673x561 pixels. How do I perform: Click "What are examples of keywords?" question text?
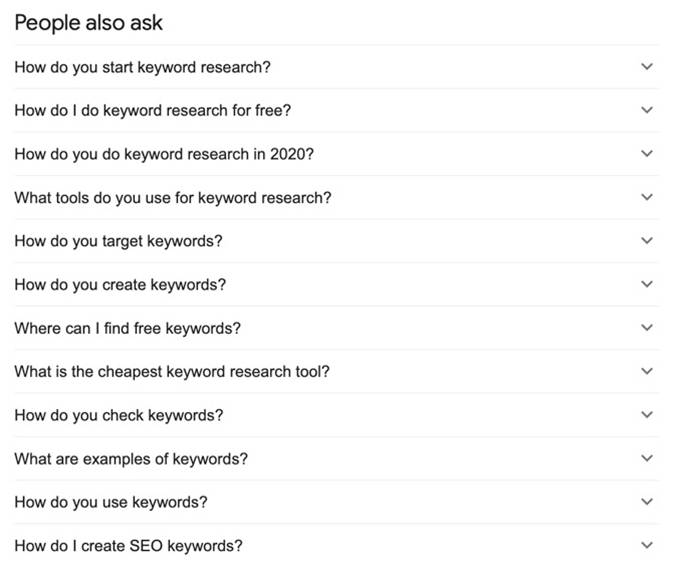pyautogui.click(x=131, y=458)
